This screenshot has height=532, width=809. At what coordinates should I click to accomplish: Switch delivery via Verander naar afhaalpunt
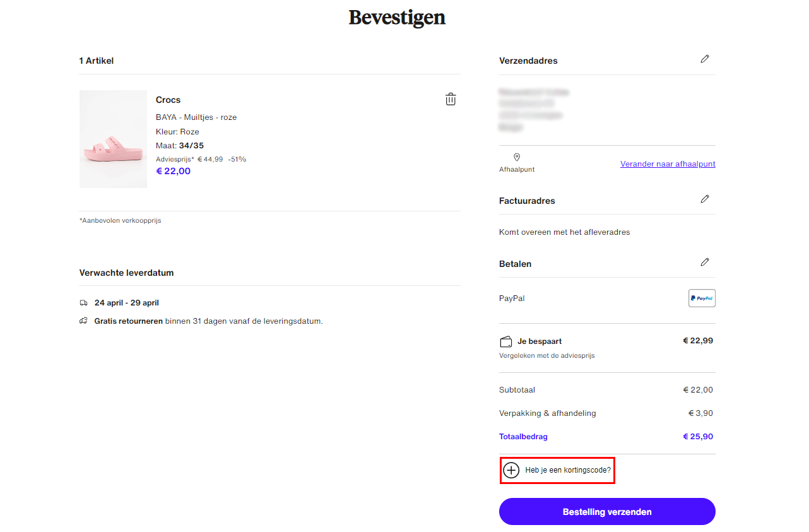pos(668,164)
